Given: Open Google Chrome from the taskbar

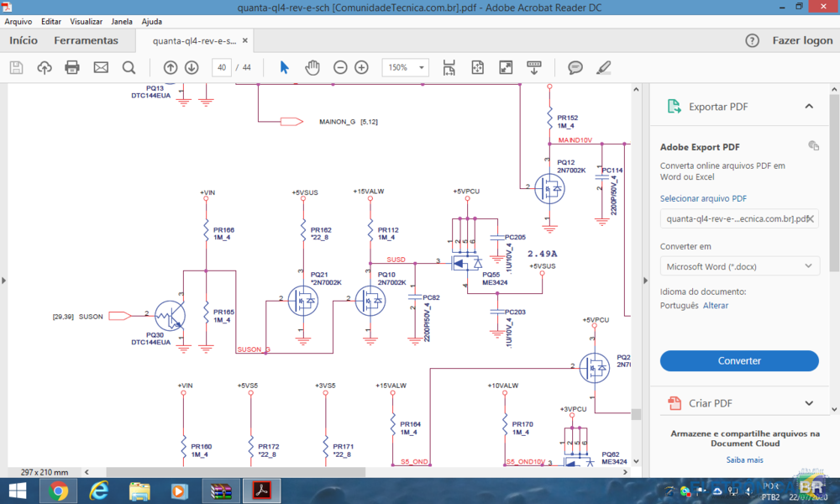Looking at the screenshot, I should [x=58, y=491].
